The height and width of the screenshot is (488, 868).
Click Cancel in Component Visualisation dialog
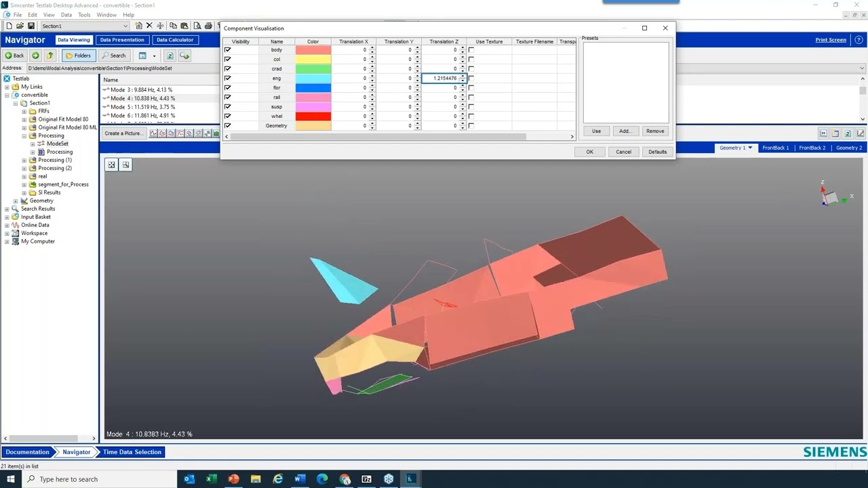[623, 152]
